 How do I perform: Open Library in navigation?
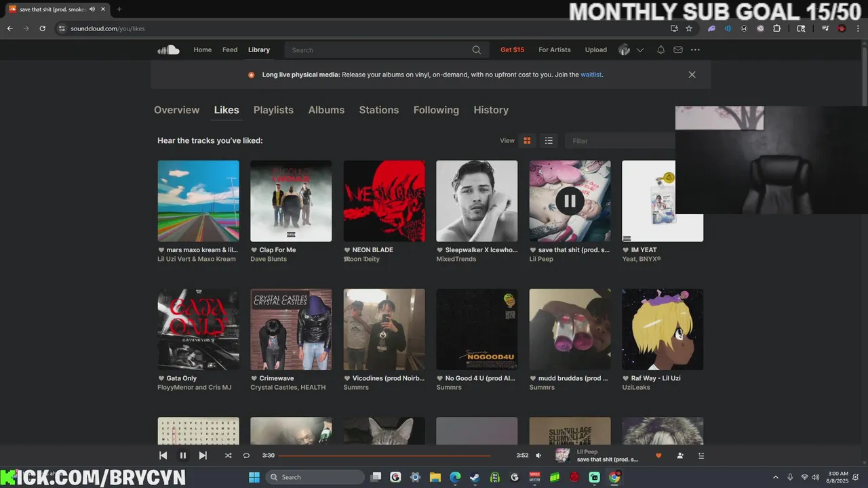(x=259, y=50)
